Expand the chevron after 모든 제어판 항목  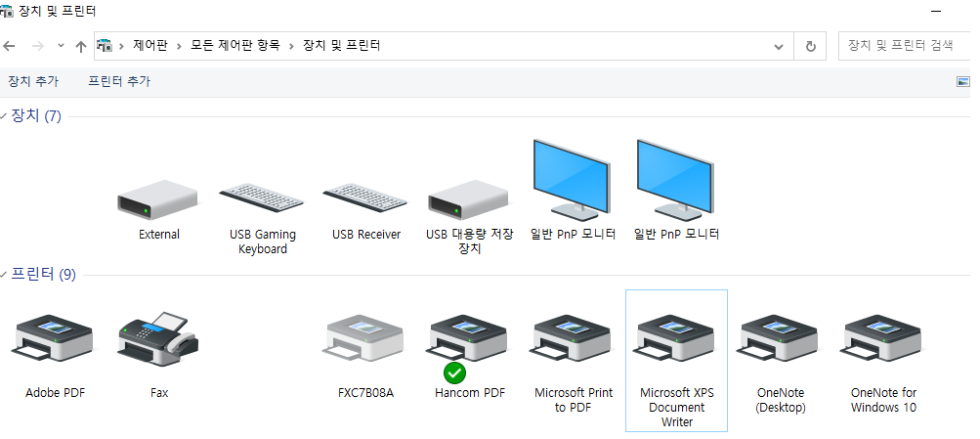[290, 46]
